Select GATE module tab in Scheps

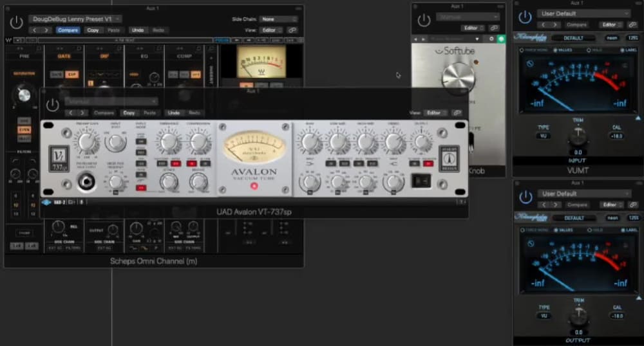pos(64,56)
